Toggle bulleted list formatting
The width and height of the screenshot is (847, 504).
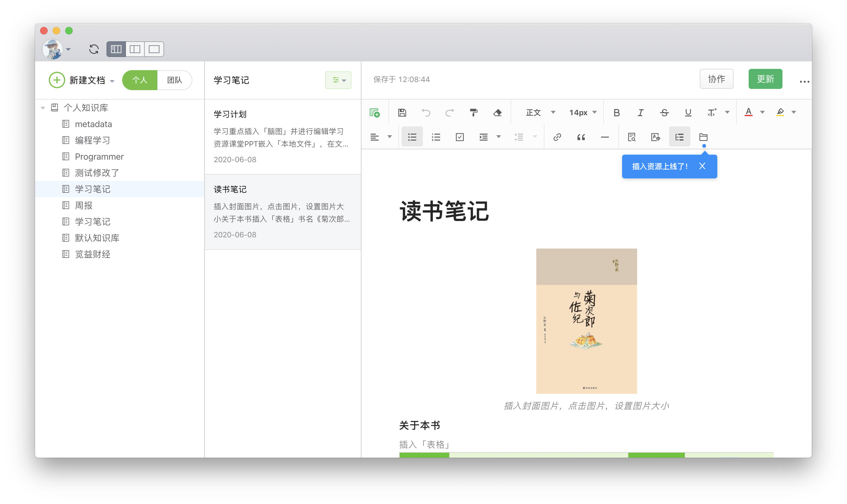pyautogui.click(x=412, y=137)
